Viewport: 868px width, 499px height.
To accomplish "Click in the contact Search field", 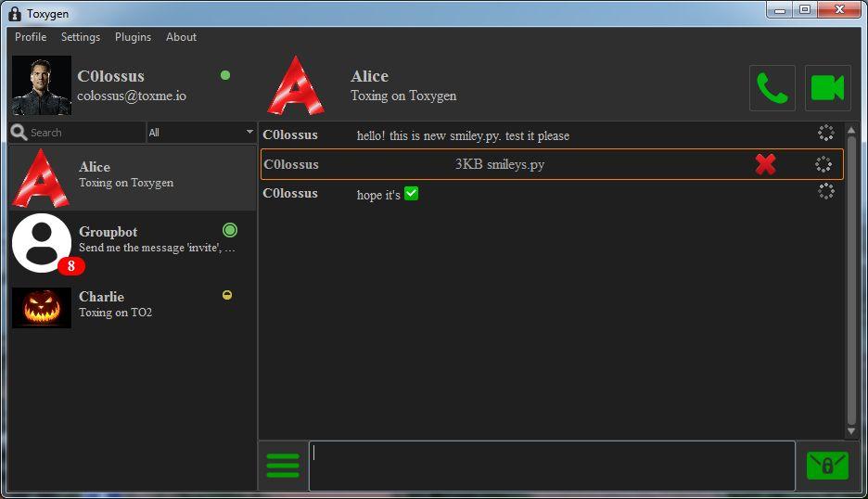I will (x=85, y=133).
